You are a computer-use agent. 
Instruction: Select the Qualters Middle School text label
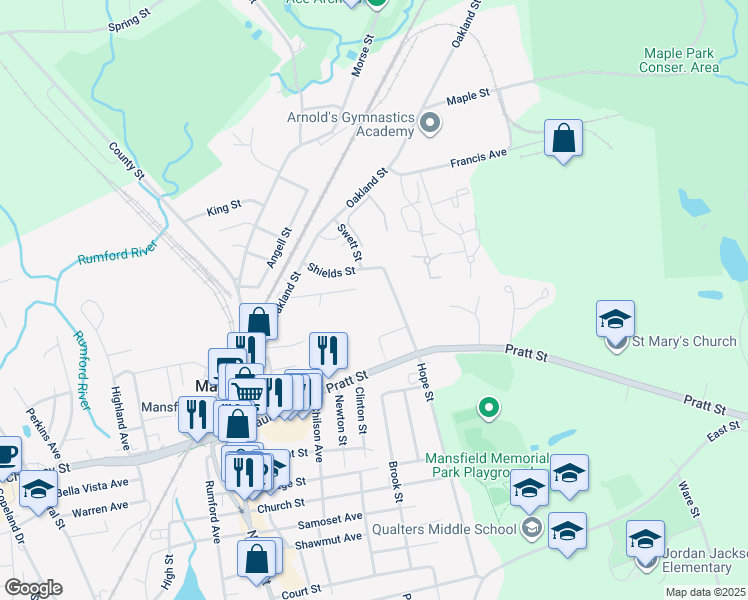(x=456, y=529)
